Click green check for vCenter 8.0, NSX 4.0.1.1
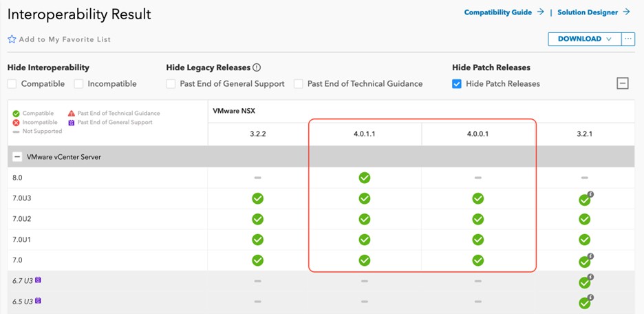This screenshot has height=314, width=644. tap(365, 178)
